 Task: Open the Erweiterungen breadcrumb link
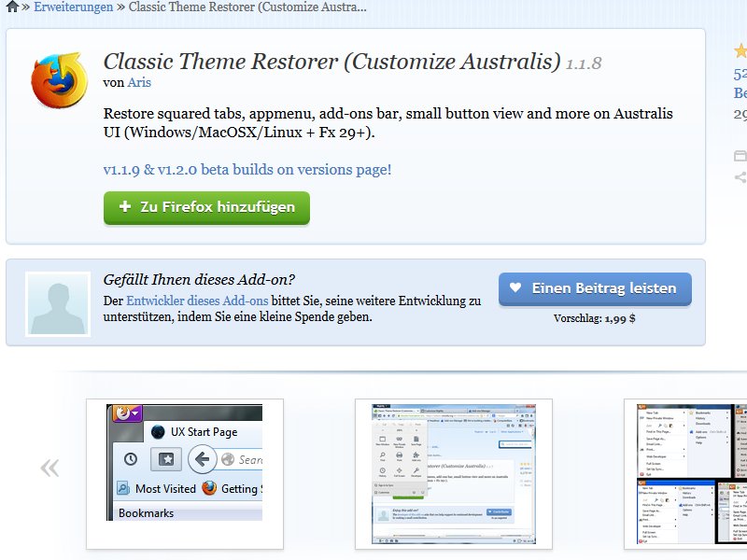(x=74, y=7)
